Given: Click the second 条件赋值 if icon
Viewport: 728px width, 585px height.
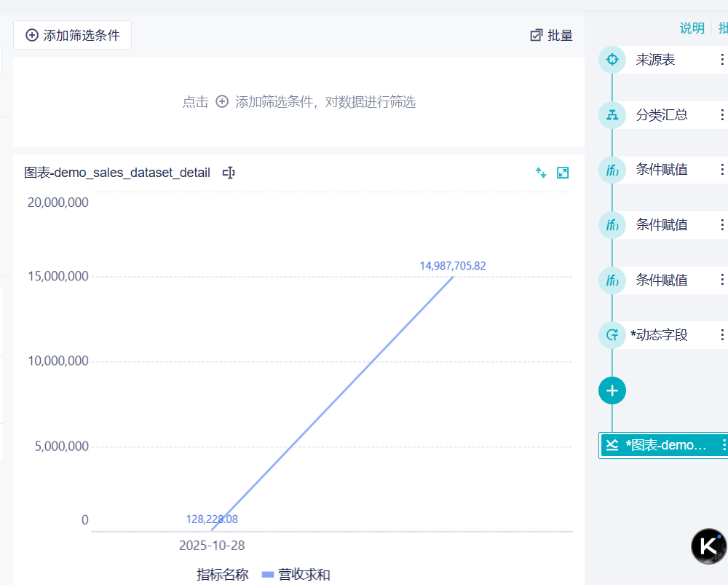Looking at the screenshot, I should [x=612, y=225].
